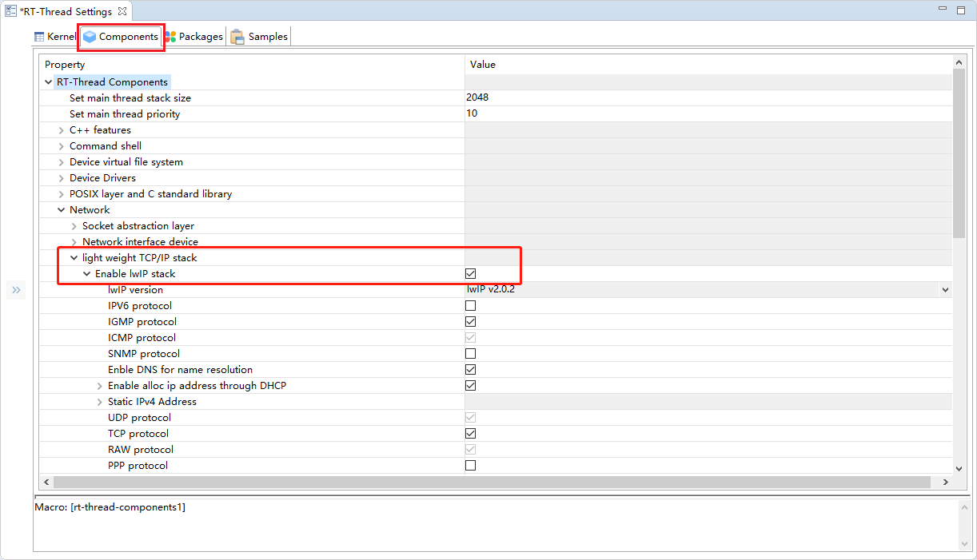Image resolution: width=977 pixels, height=560 pixels.
Task: Click the Components tab cube icon
Action: (90, 37)
